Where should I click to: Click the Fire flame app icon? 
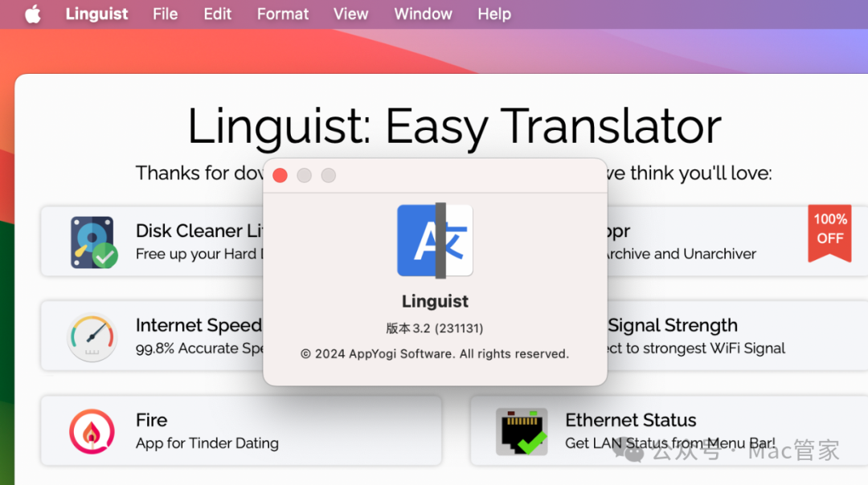coord(92,431)
